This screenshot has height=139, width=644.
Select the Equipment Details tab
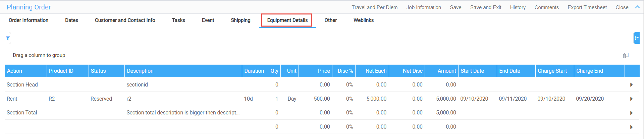click(287, 20)
